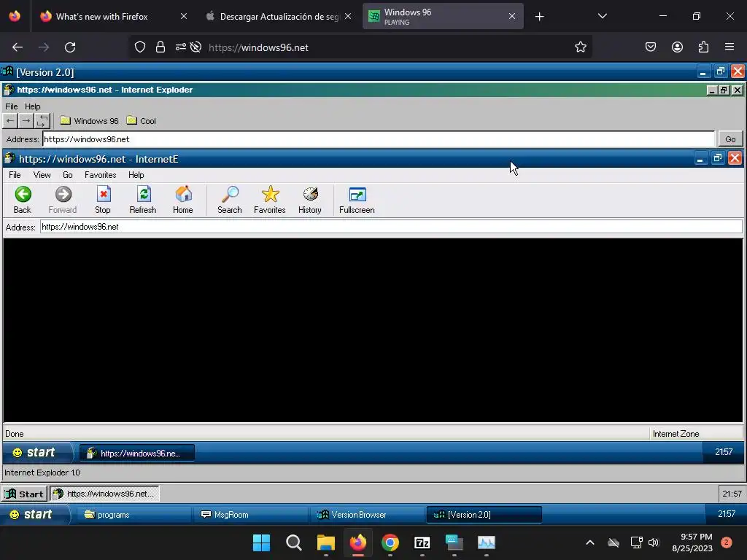This screenshot has width=747, height=560.
Task: Switch to [Version 2.0] taskbar item
Action: [484, 515]
